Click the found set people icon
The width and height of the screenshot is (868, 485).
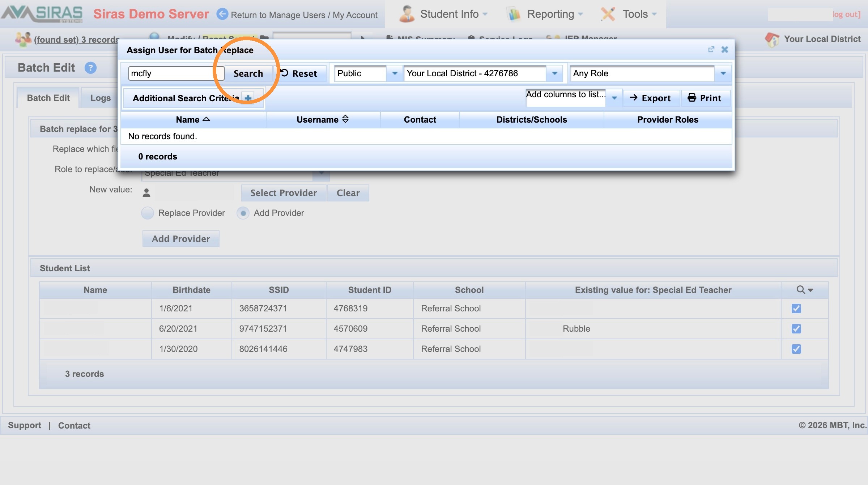[23, 39]
